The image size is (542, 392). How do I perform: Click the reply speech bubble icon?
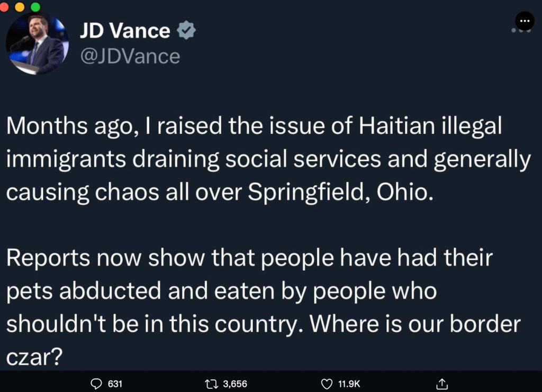click(x=96, y=384)
